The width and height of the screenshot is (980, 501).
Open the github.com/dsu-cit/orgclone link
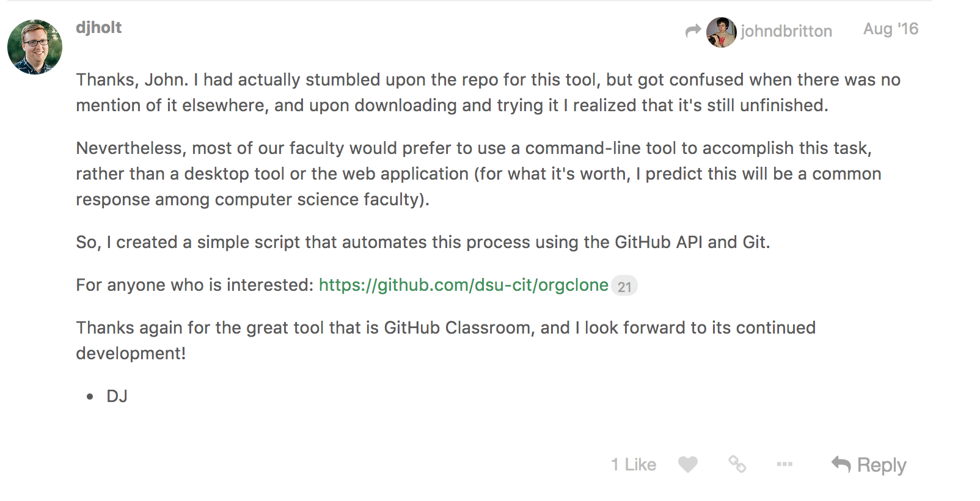[x=464, y=285]
